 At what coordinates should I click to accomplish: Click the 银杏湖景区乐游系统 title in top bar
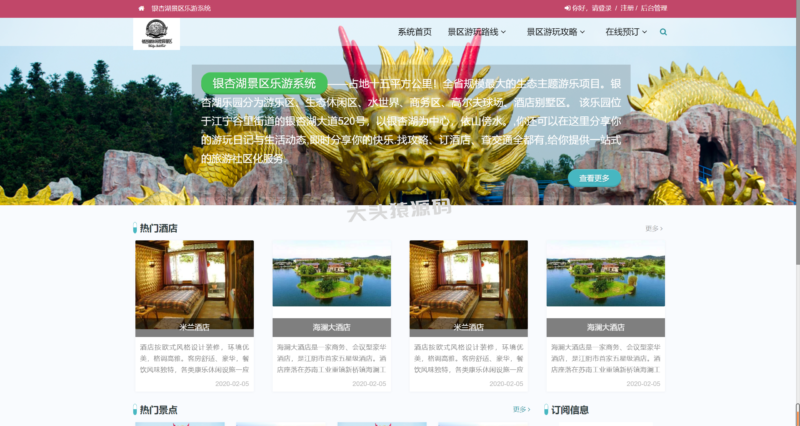click(x=181, y=8)
